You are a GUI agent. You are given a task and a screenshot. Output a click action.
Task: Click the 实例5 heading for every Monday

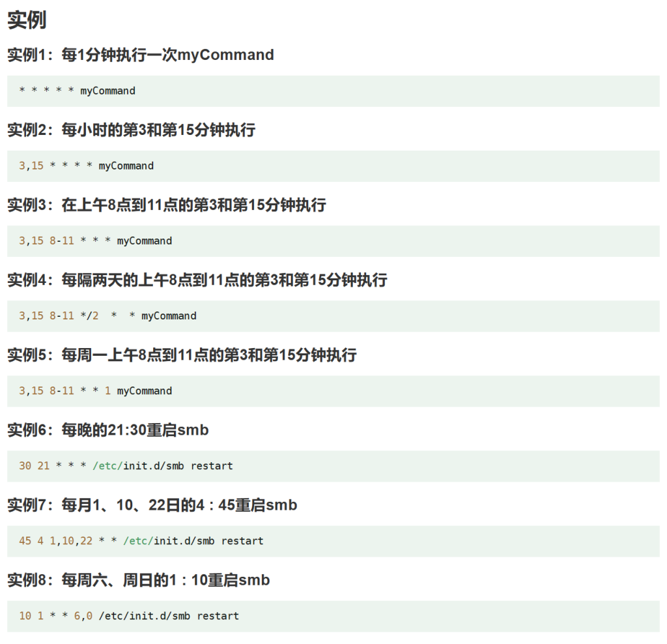(182, 355)
